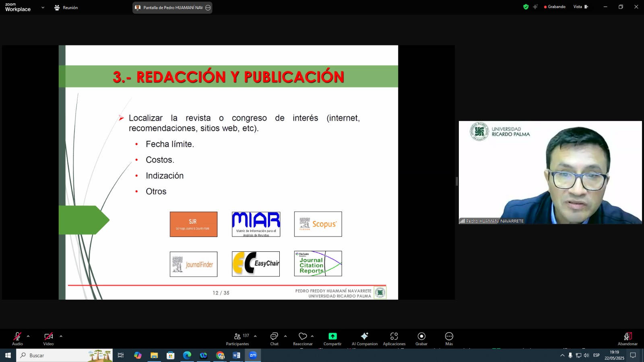The height and width of the screenshot is (362, 644).
Task: Open the Windows notification center
Action: click(x=633, y=355)
